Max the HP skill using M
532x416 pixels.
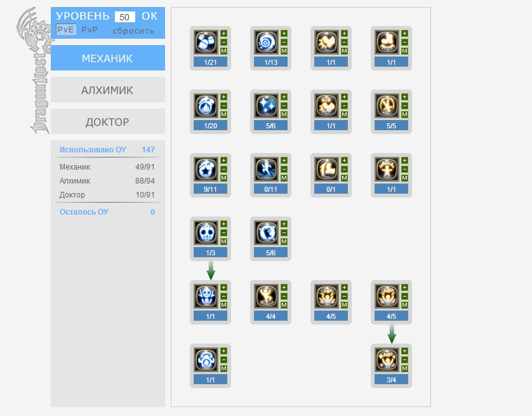click(x=344, y=305)
